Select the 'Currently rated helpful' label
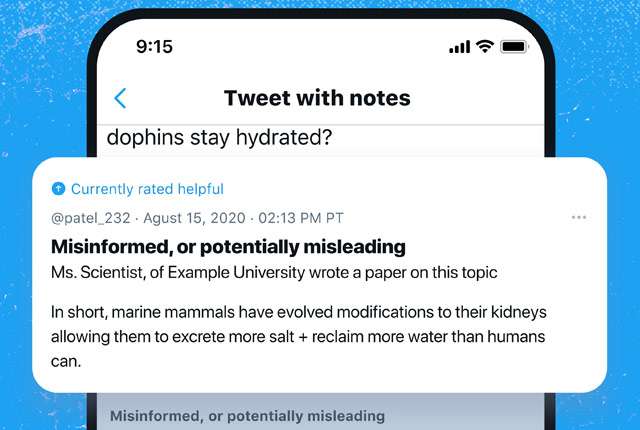Viewport: 640px width, 430px height. pos(147,189)
